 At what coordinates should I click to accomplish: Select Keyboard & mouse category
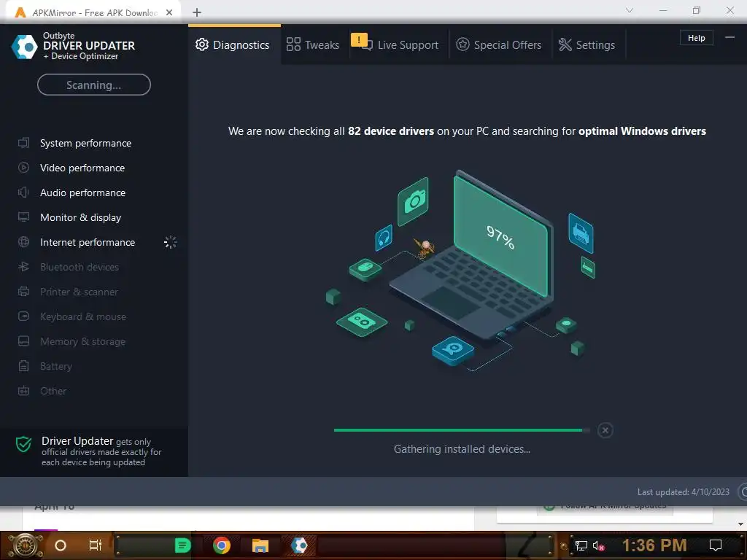click(x=83, y=316)
